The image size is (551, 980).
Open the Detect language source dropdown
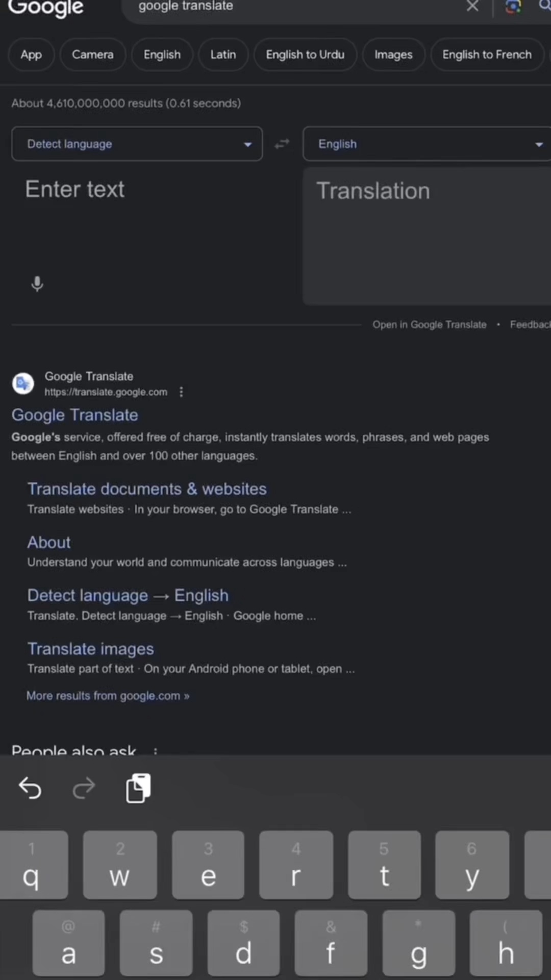click(137, 144)
